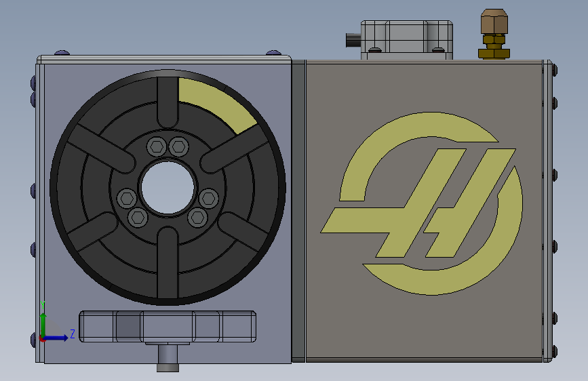Select the red origin point of the coordinate triad
The width and height of the screenshot is (588, 381).
42,338
